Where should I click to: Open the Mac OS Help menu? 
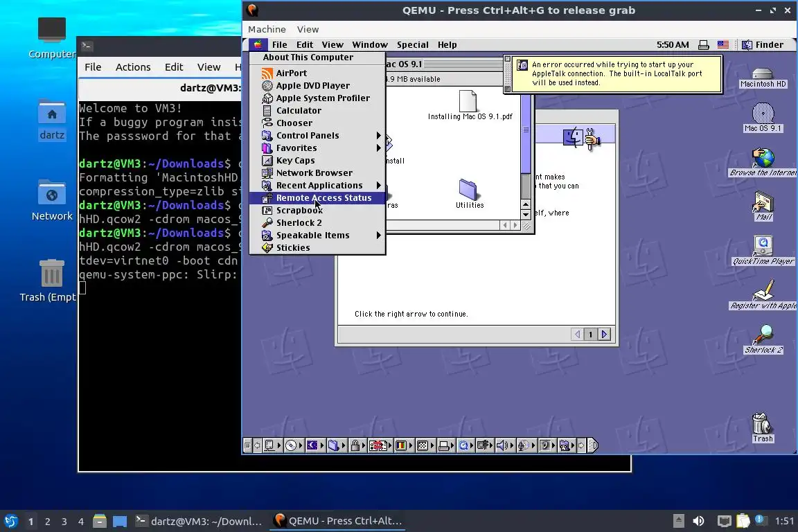pyautogui.click(x=447, y=45)
